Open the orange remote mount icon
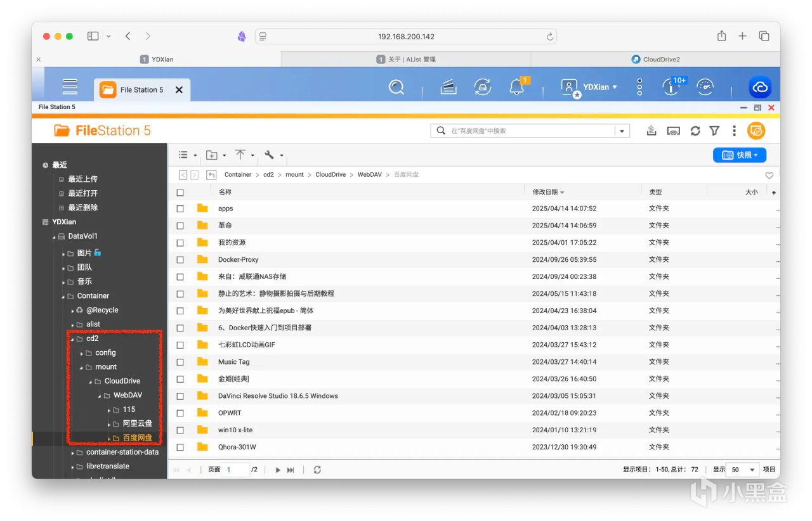 pos(756,131)
